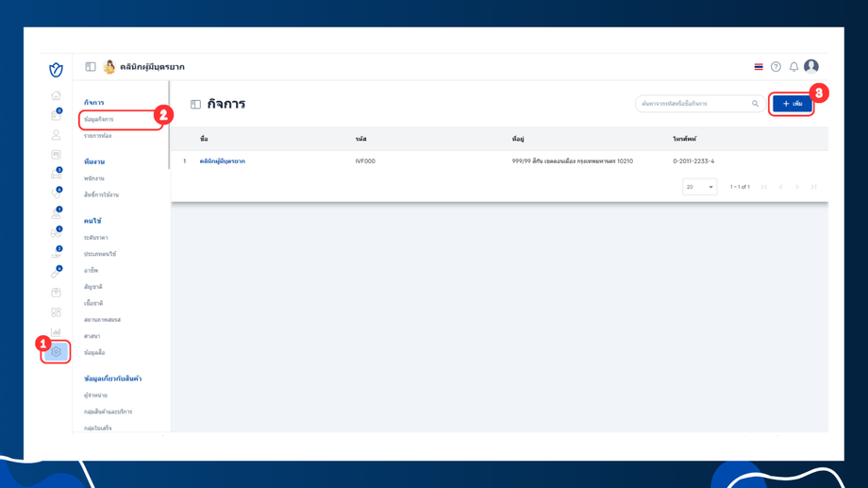Switch language using the Thai flag icon
The height and width of the screenshot is (488, 868).
tap(759, 67)
